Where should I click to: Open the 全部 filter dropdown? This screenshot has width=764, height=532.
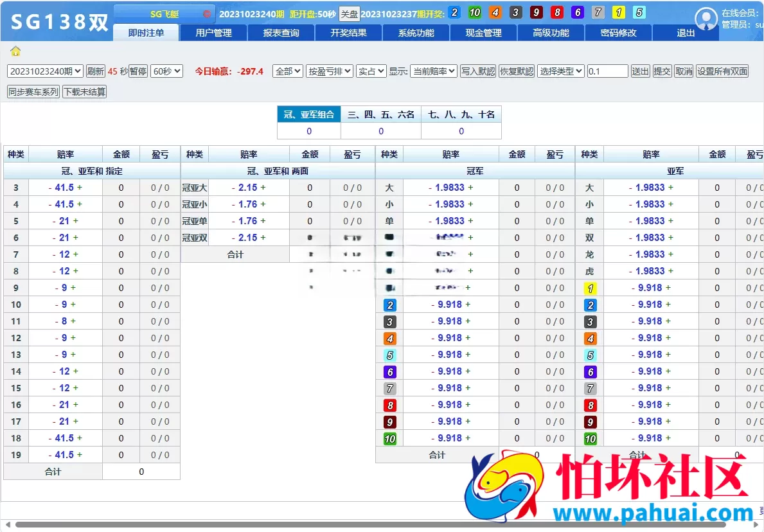pyautogui.click(x=288, y=71)
